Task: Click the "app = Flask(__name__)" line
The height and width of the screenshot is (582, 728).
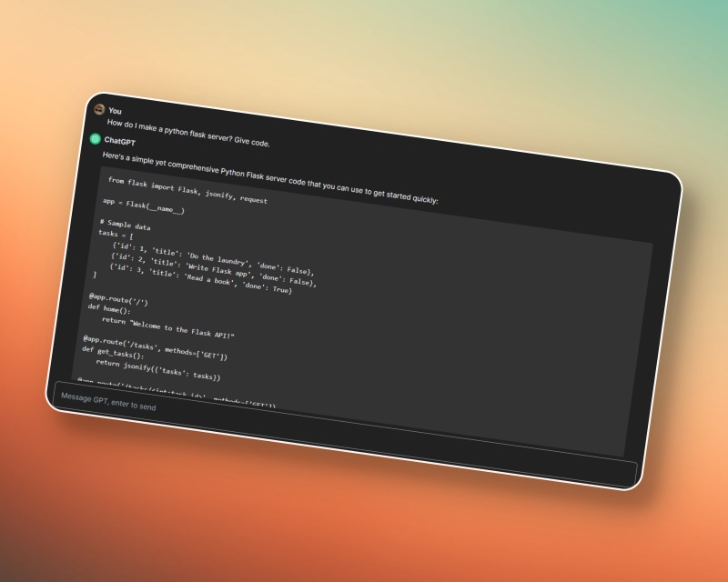Action: click(x=143, y=206)
